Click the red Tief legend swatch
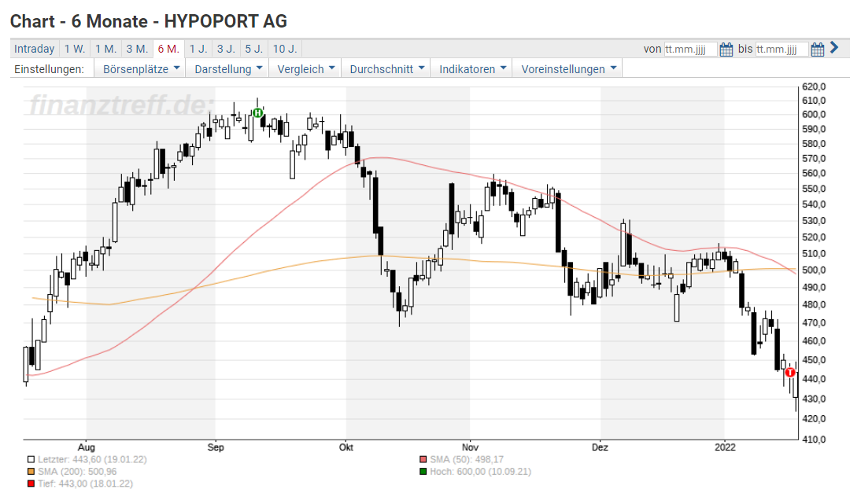861x504 pixels. pos(31,484)
